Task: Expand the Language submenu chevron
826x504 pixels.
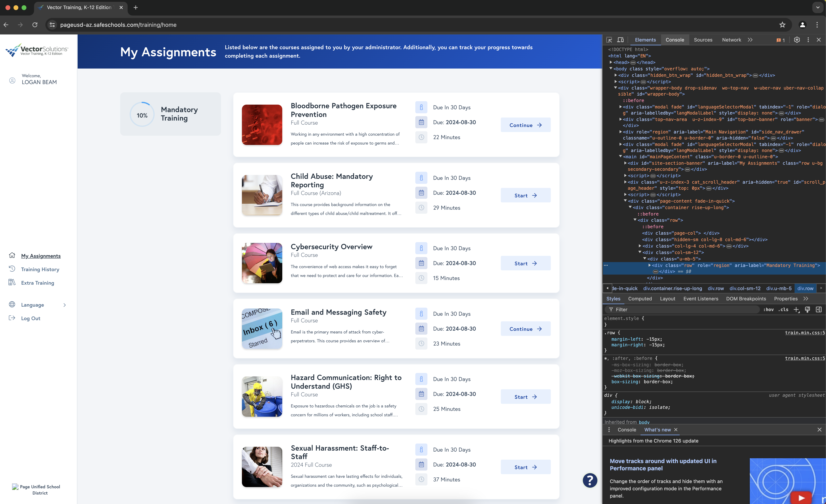Action: coord(65,305)
